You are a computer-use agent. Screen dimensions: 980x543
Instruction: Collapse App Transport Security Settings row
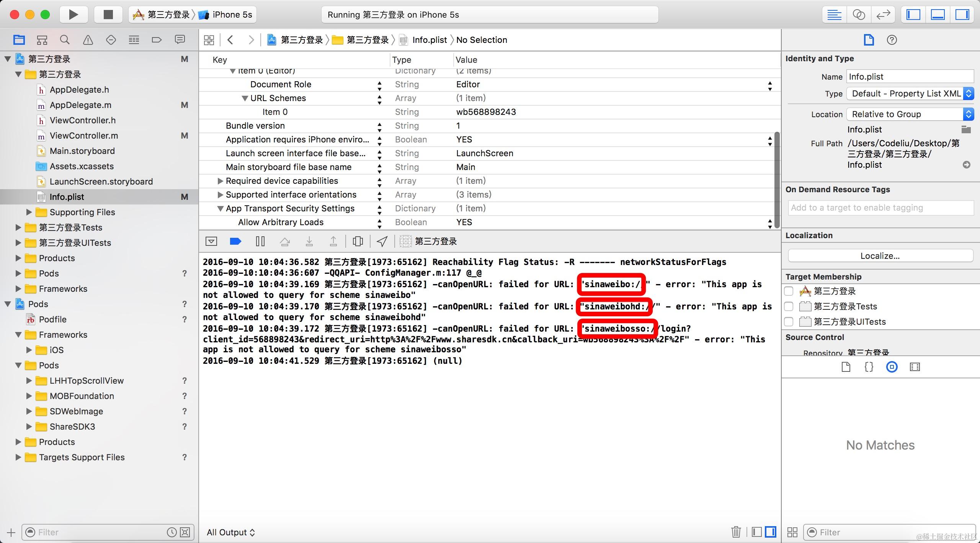[x=220, y=209]
